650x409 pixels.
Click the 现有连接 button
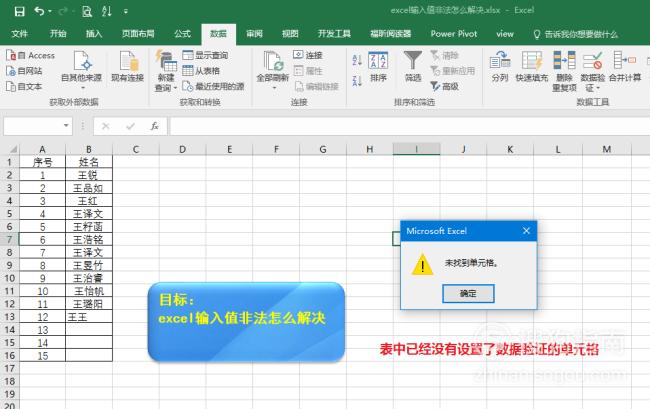tap(128, 66)
